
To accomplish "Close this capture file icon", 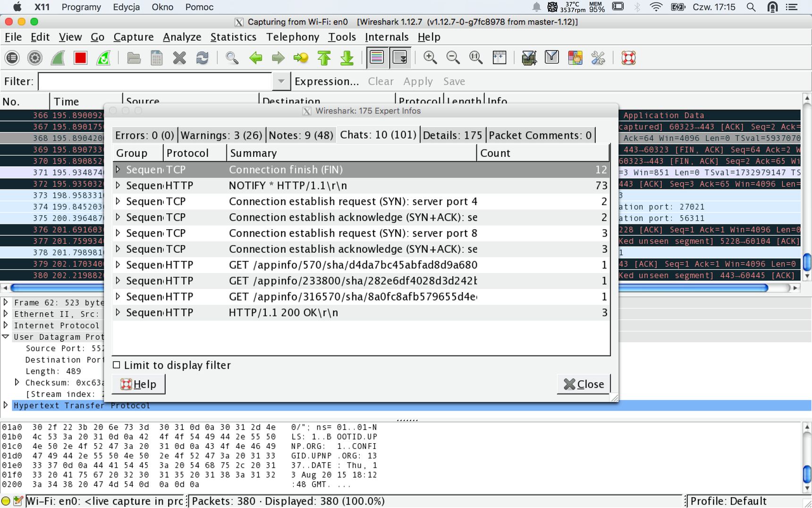I will (179, 58).
